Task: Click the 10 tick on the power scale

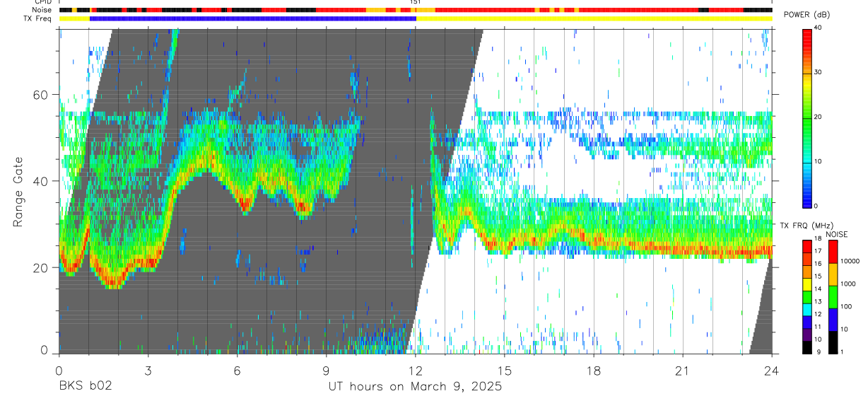Action: click(x=819, y=161)
